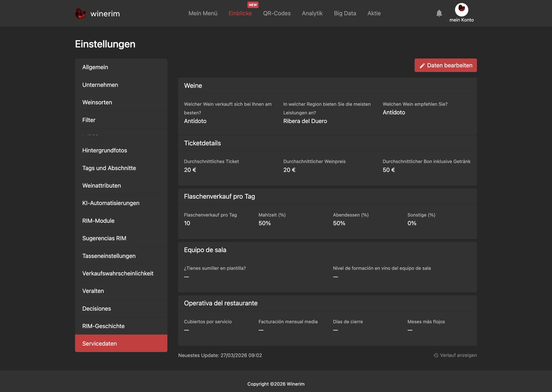Open the QR-Codes nav item
This screenshot has height=392, width=552.
pyautogui.click(x=277, y=13)
